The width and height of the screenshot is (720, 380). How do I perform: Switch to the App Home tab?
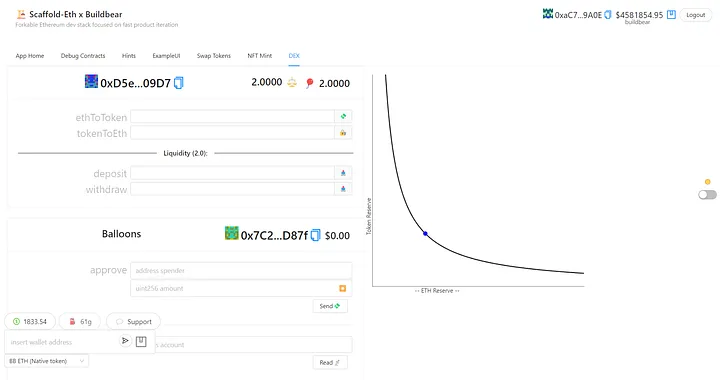coord(30,56)
